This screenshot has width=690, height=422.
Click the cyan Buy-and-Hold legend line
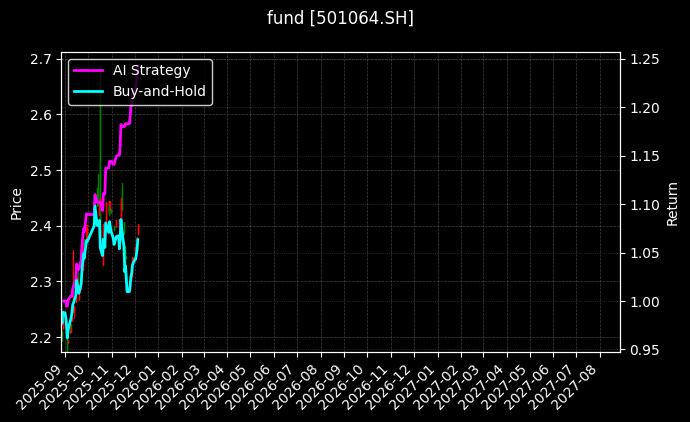(88, 92)
